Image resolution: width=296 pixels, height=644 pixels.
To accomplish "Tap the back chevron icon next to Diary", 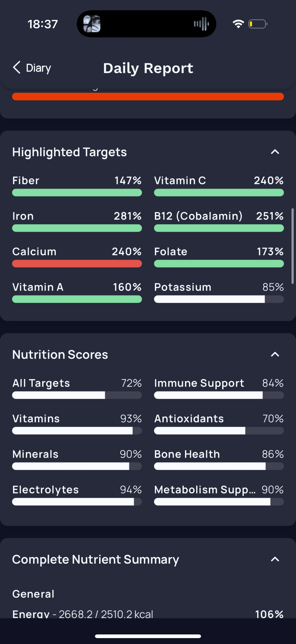I will click(17, 68).
